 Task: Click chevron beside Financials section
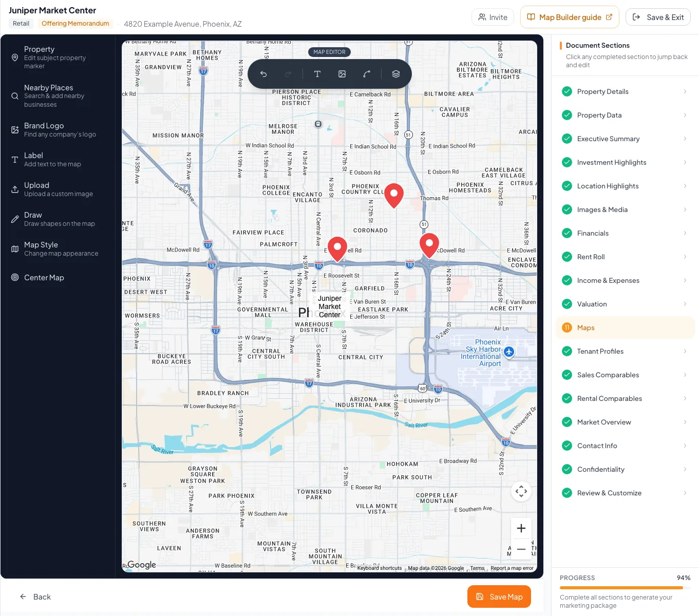[685, 233]
